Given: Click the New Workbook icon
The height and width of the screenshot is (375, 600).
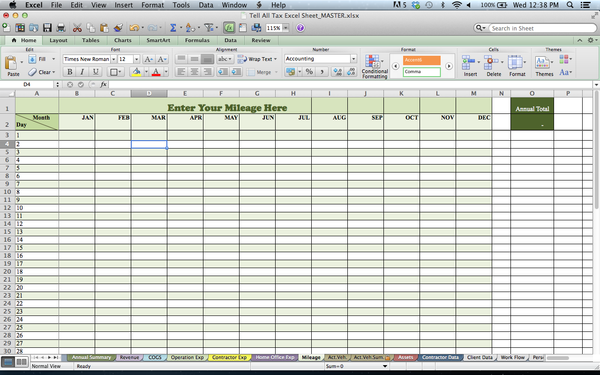Looking at the screenshot, I should point(6,28).
